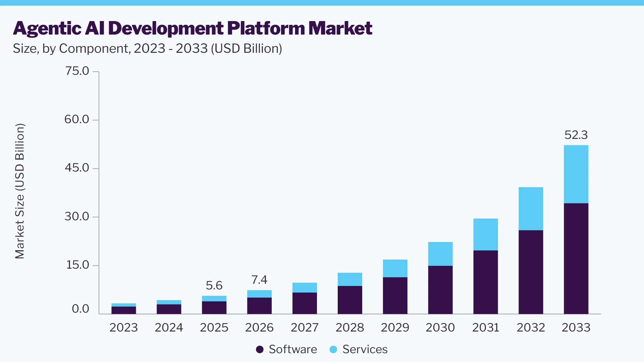Image resolution: width=644 pixels, height=362 pixels.
Task: Click the Services segment of the 2031 bar
Action: tap(486, 234)
